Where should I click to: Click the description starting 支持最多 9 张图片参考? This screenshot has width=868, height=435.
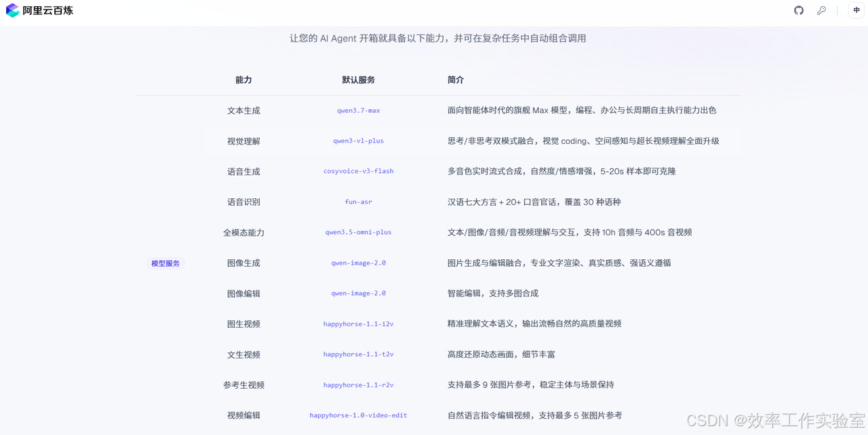530,385
